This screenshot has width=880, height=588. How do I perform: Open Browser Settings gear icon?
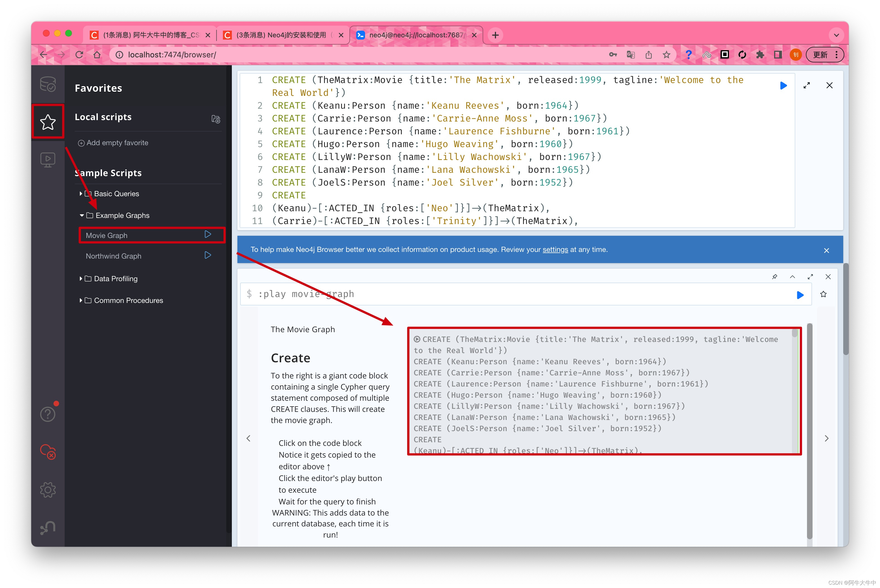click(48, 490)
